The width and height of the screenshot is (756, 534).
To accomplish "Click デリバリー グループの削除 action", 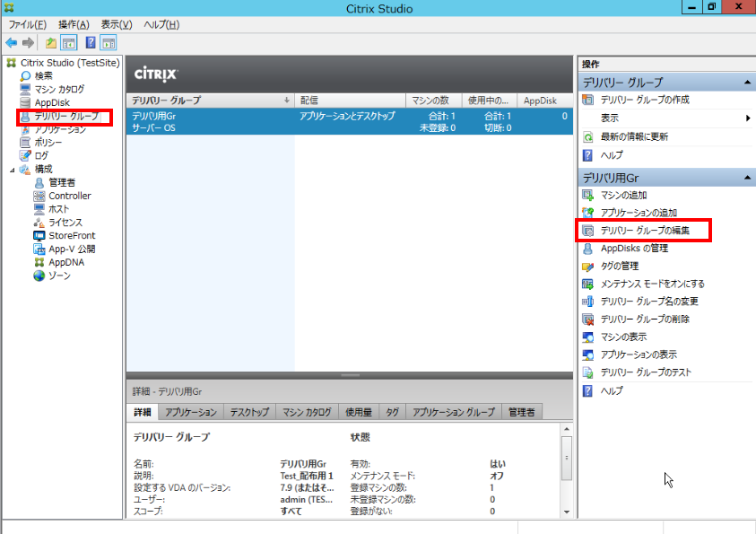I will (x=645, y=320).
